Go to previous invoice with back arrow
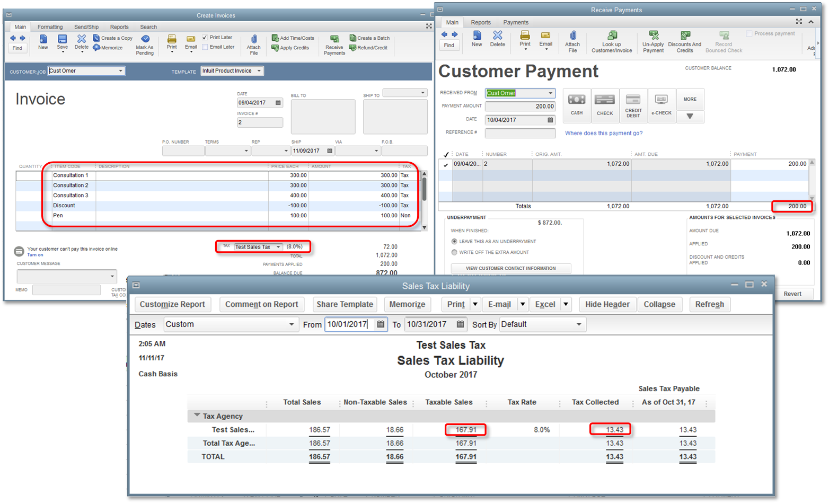Screen dimensions: 829x504 click(x=13, y=38)
